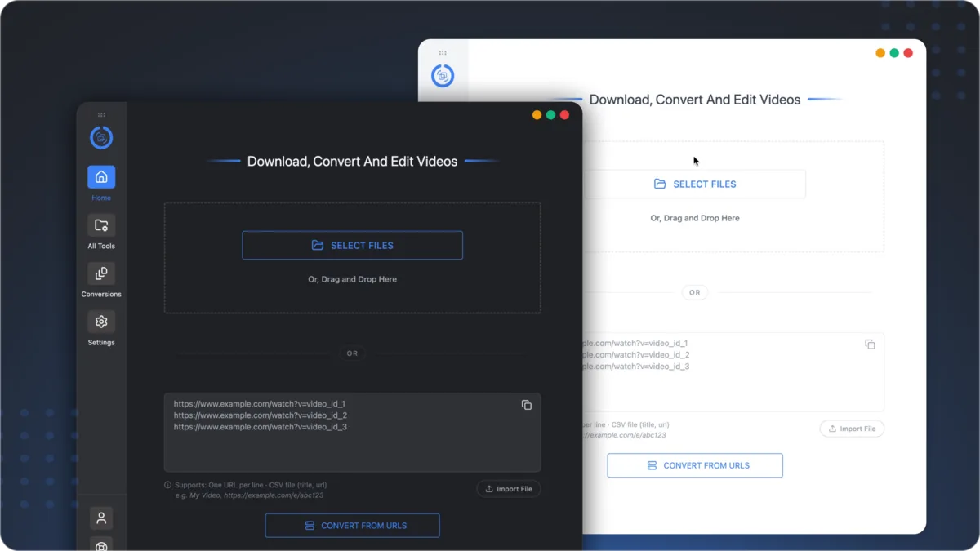
Task: Click the dotted drag handle atop dark sidebar
Action: pyautogui.click(x=101, y=114)
